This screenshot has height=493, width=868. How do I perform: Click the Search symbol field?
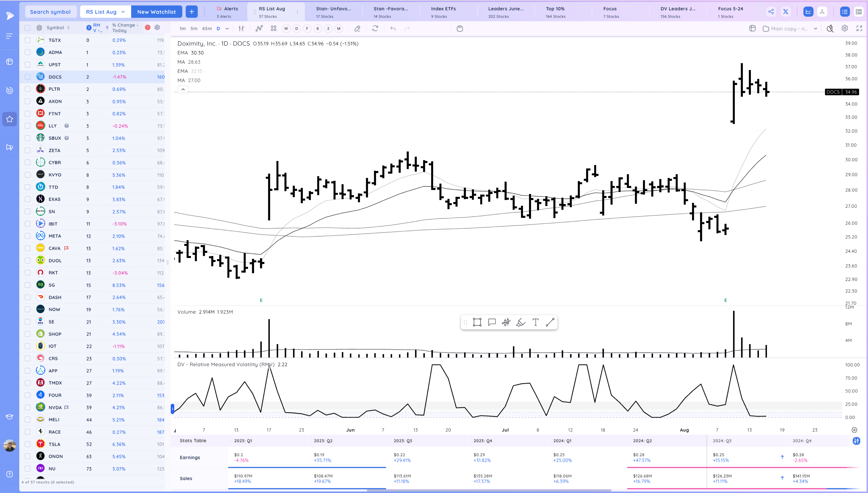click(50, 11)
